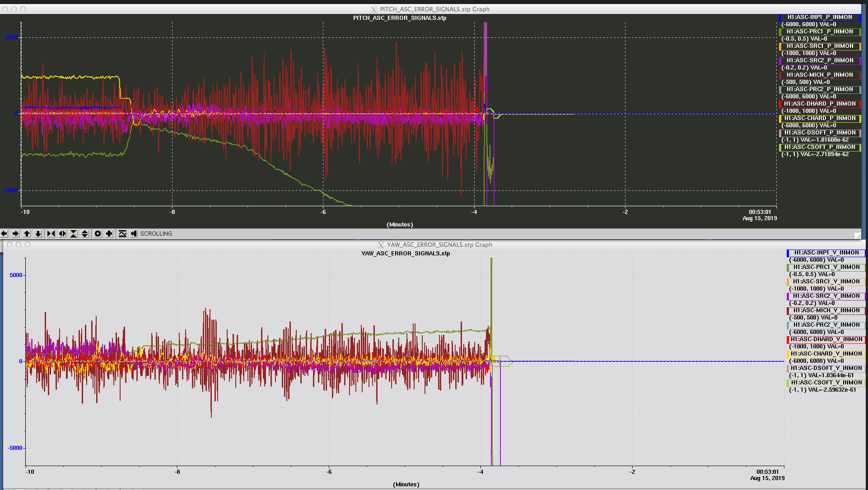
Task: Pick the H1:ASC-CHARD_Y_INMON legend entry
Action: (x=826, y=354)
